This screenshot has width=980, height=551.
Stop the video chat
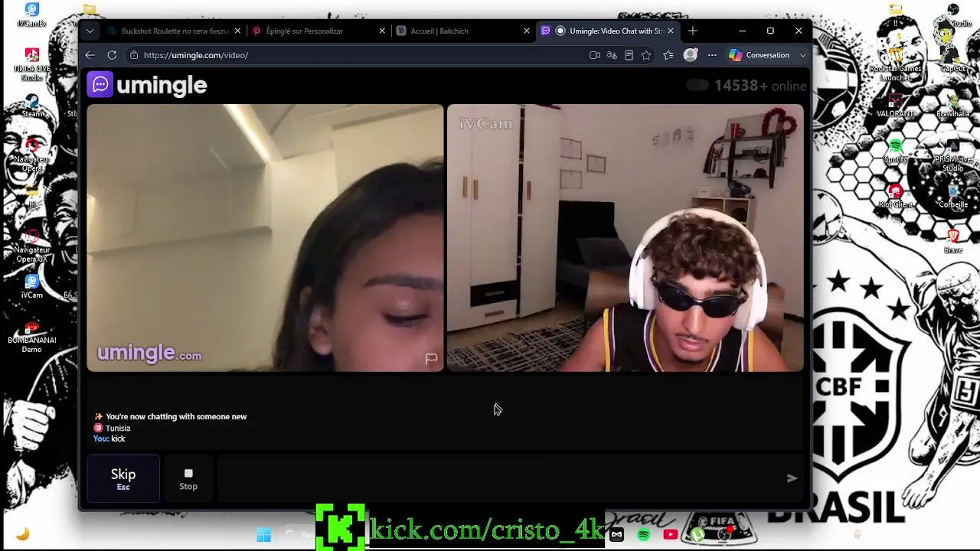click(188, 478)
